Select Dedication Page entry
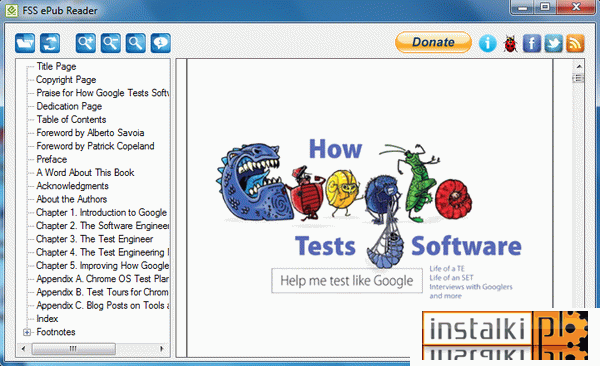The height and width of the screenshot is (366, 600). click(69, 106)
